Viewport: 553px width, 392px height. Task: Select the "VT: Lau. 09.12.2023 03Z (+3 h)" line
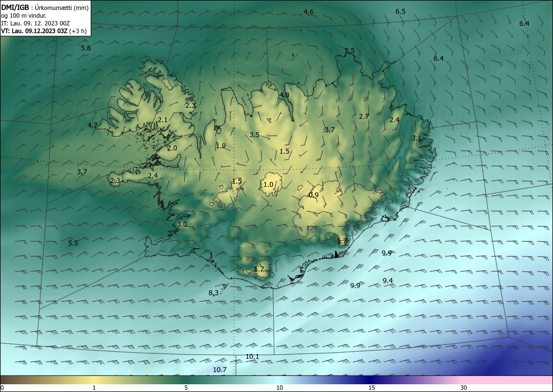click(x=44, y=31)
